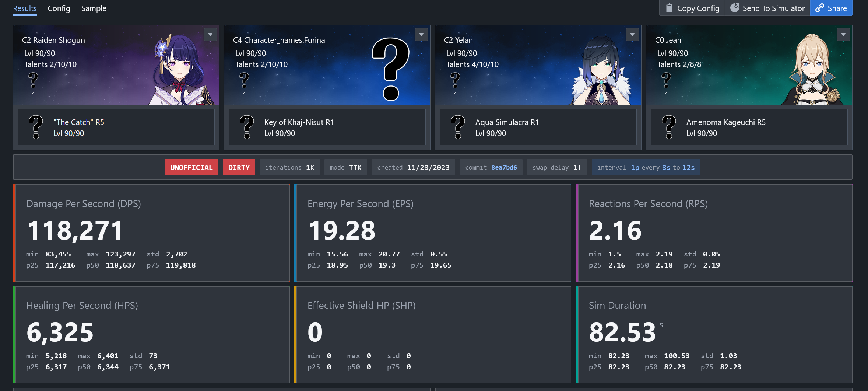Screen dimensions: 868x391
Task: Click the DPS value 118,271
Action: [75, 230]
